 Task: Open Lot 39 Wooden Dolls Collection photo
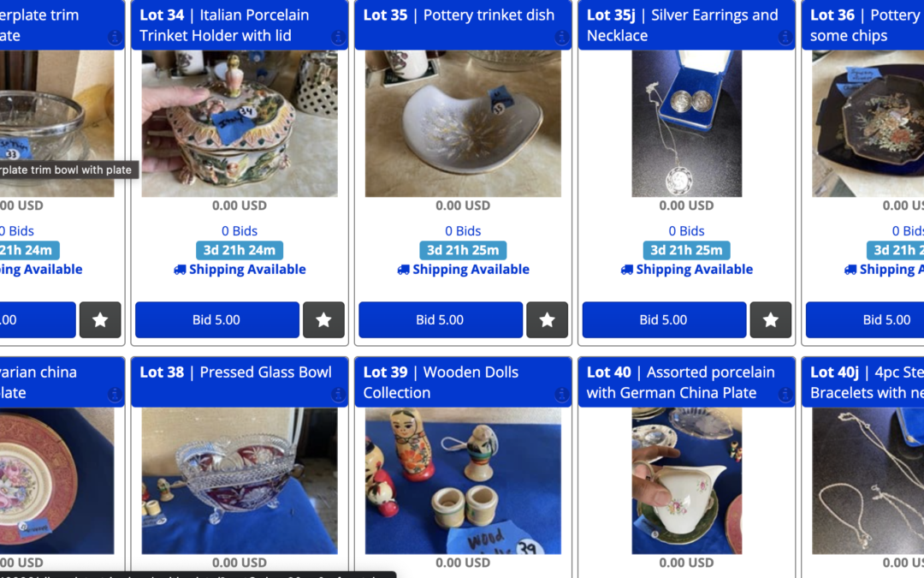(463, 480)
